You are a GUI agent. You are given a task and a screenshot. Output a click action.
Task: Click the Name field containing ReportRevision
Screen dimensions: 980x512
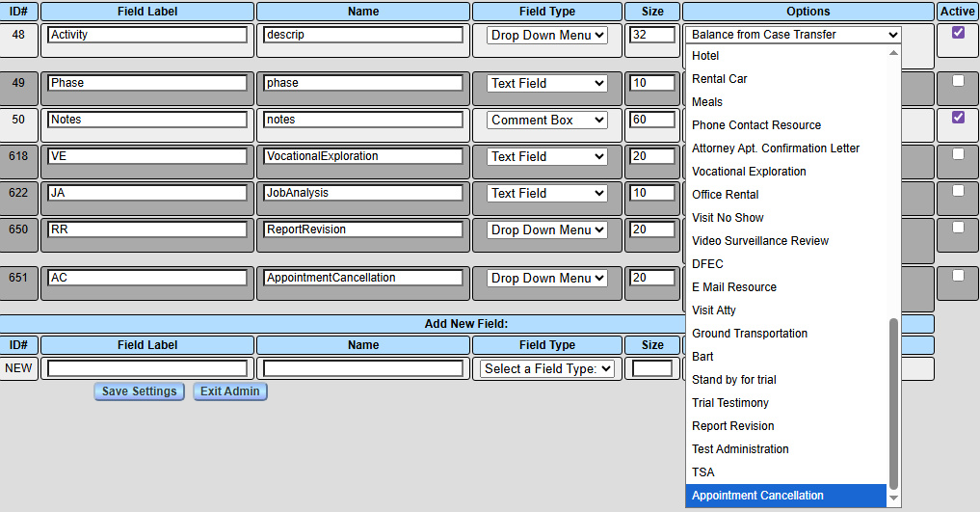point(363,230)
